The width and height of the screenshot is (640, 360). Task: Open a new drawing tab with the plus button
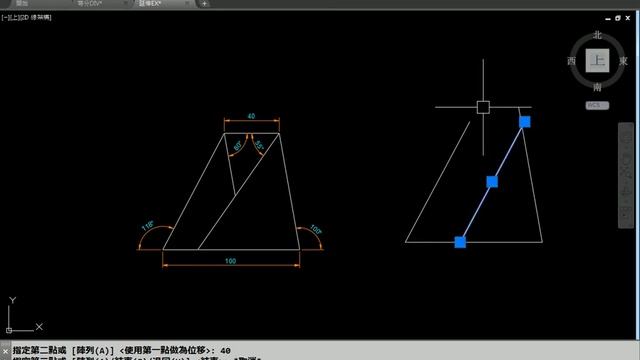coord(204,4)
